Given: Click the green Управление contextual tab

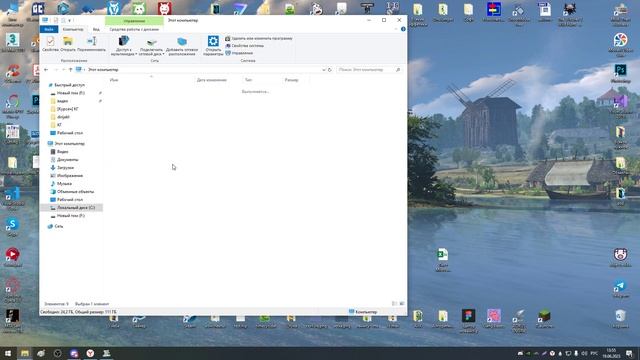Looking at the screenshot, I should point(134,20).
